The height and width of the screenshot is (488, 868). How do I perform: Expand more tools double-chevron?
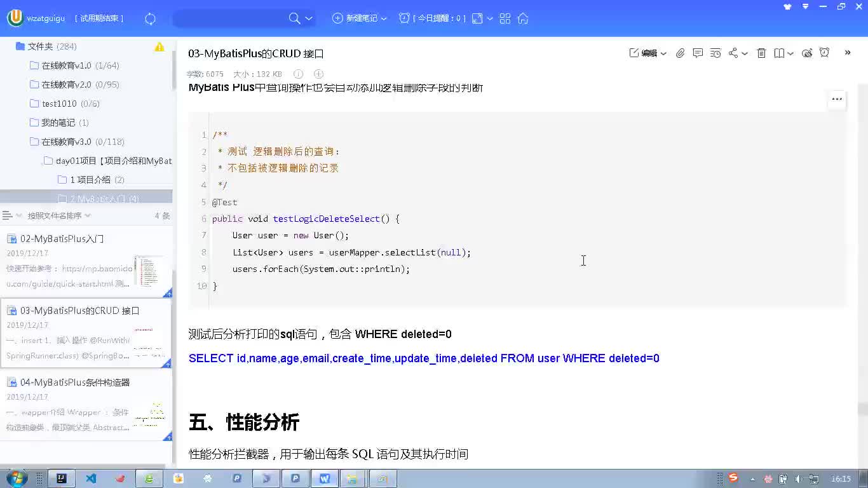(848, 53)
